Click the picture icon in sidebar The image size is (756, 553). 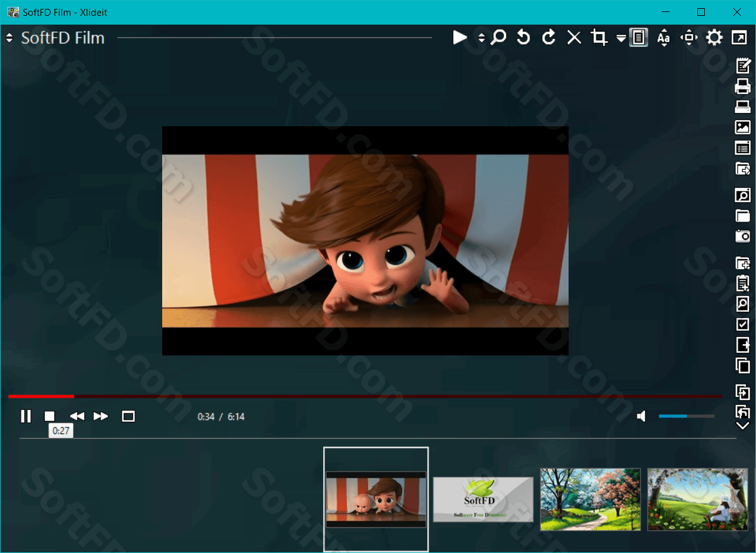tap(743, 128)
